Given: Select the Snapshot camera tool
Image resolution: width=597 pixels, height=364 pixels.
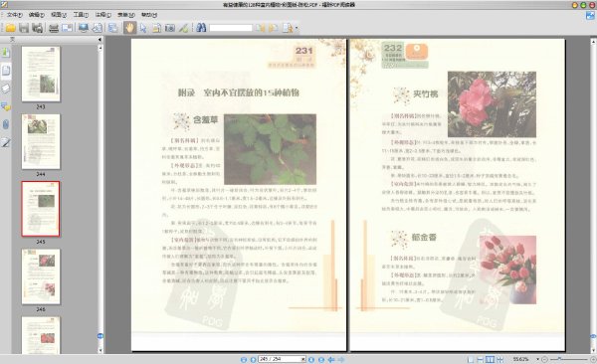Looking at the screenshot, I should (170, 28).
